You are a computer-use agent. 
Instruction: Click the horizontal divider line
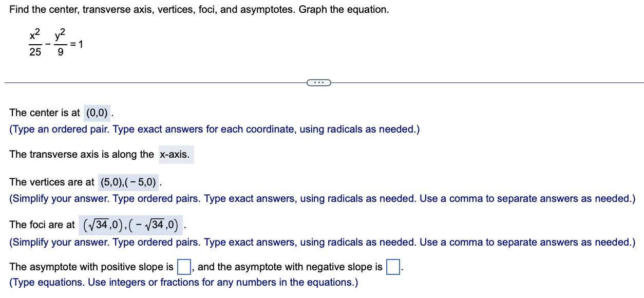click(154, 82)
